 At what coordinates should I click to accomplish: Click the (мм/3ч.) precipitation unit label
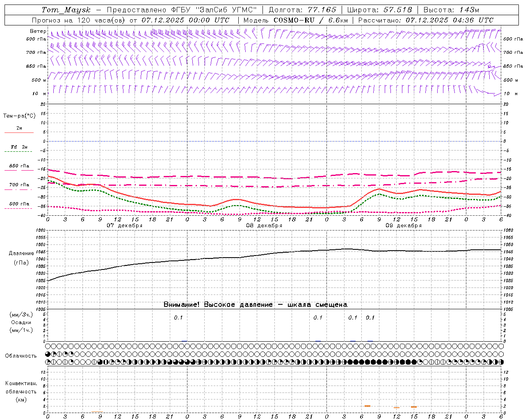(x=21, y=315)
